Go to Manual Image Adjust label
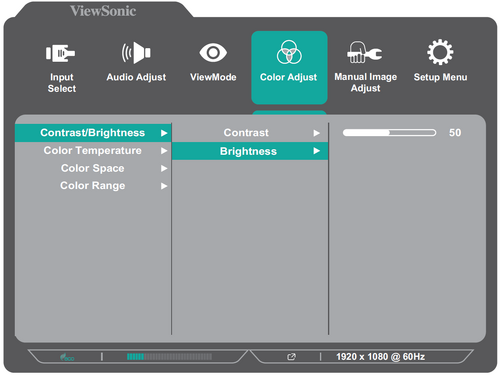This screenshot has height=375, width=500. pos(366,82)
